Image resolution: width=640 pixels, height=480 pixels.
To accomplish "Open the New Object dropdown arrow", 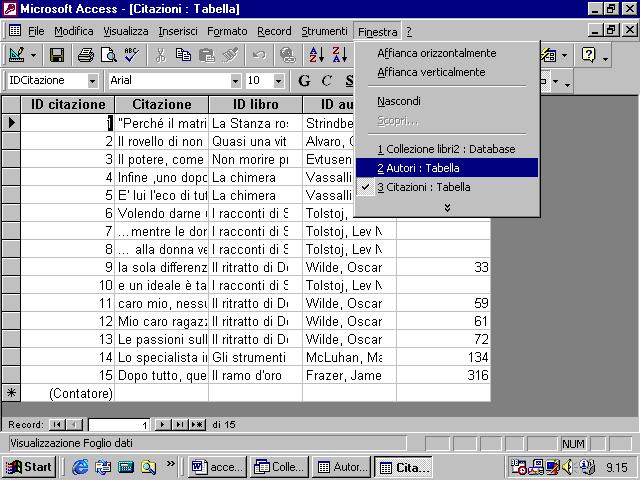I will [564, 55].
